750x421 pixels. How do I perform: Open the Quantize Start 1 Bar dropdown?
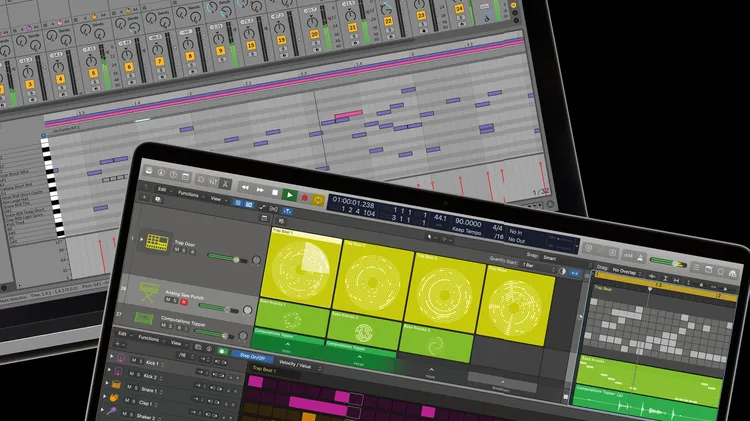pos(540,266)
